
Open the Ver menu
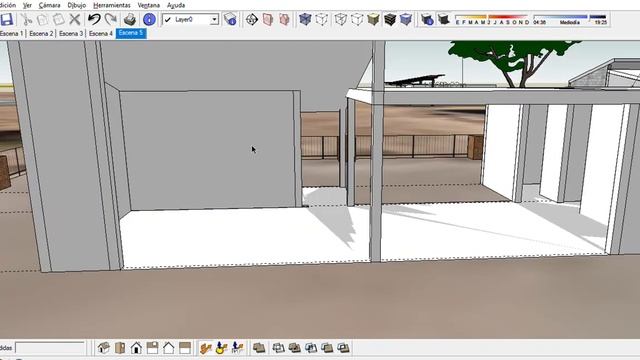coord(27,5)
